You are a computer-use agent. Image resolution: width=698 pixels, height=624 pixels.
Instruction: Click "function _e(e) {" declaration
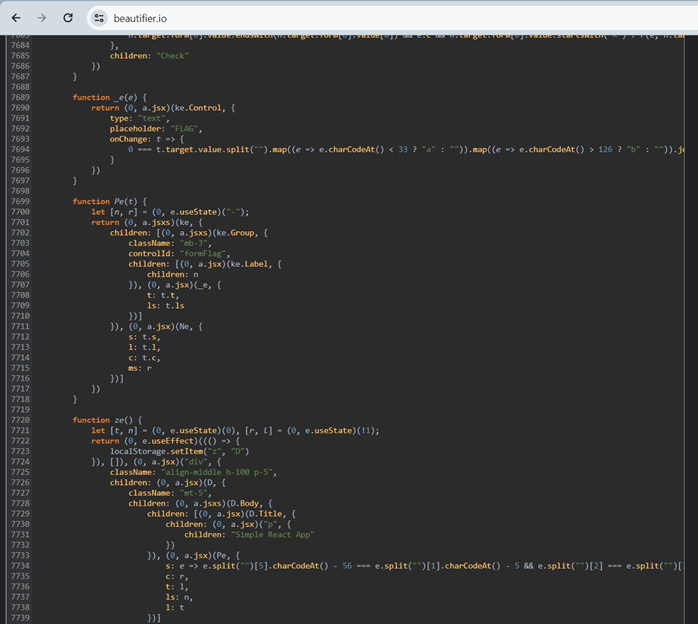click(x=110, y=97)
